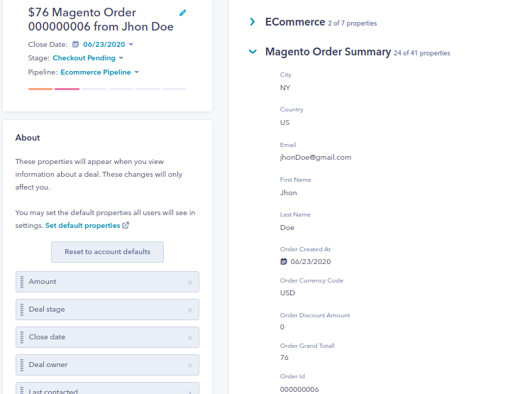532x394 pixels.
Task: Grab the drag handle of Deal stage row
Action: tap(22, 310)
